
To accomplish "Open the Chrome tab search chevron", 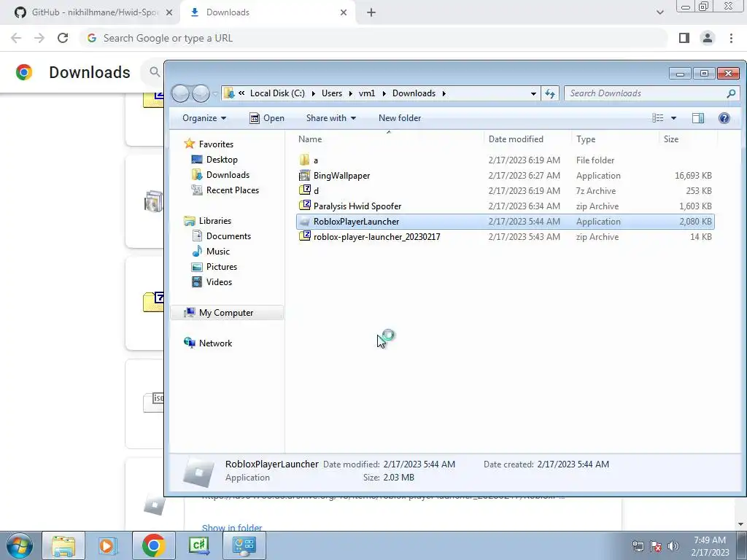I will click(659, 12).
